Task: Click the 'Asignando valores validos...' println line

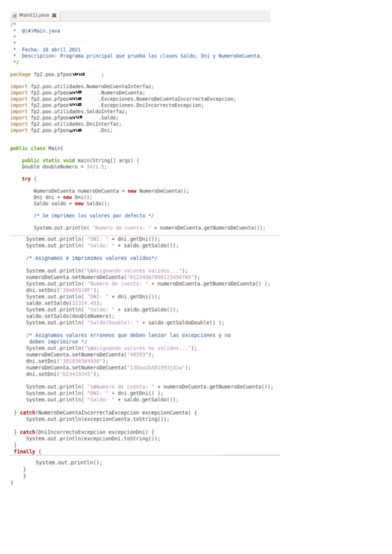Action: pos(106,270)
